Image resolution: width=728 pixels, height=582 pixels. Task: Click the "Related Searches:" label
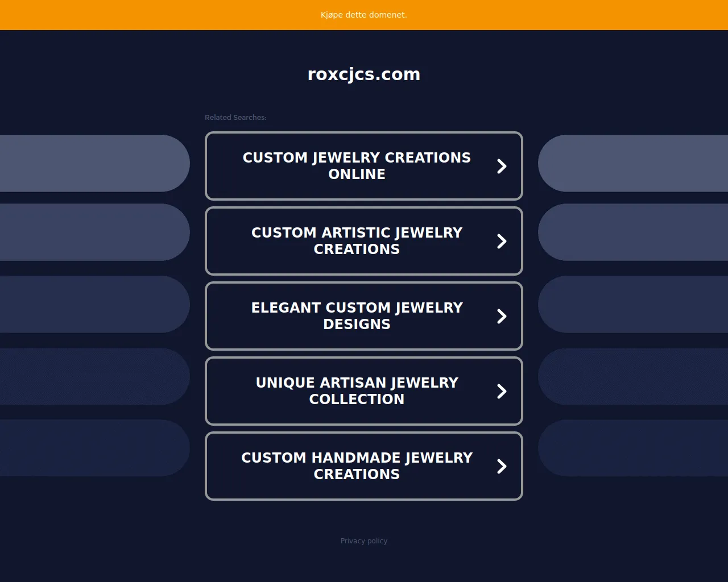point(235,118)
